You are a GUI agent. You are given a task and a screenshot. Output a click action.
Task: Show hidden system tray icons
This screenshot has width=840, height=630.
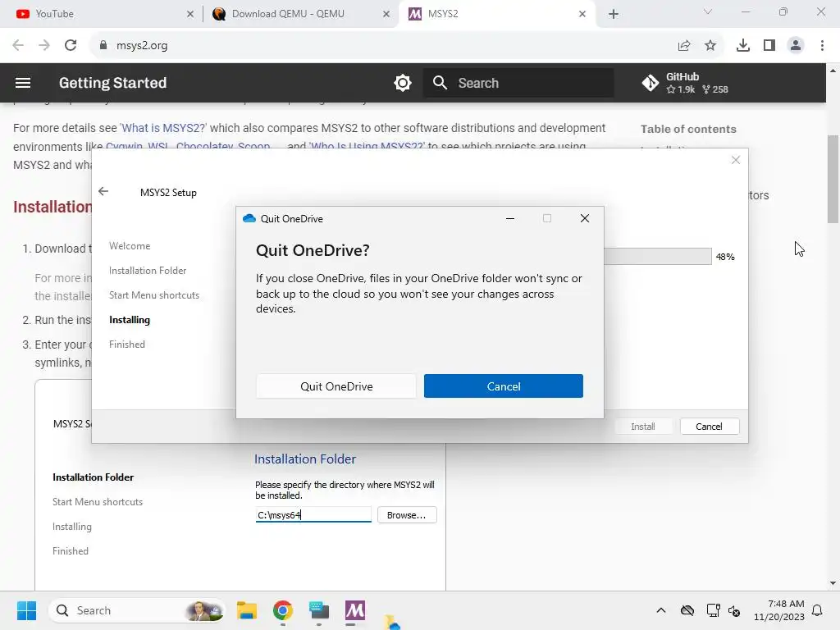661,610
